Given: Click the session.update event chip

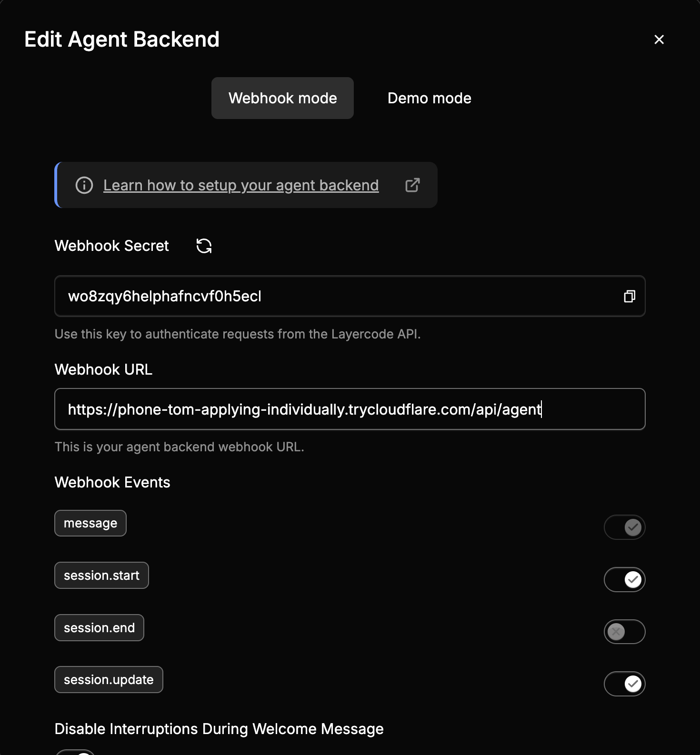Looking at the screenshot, I should point(109,680).
